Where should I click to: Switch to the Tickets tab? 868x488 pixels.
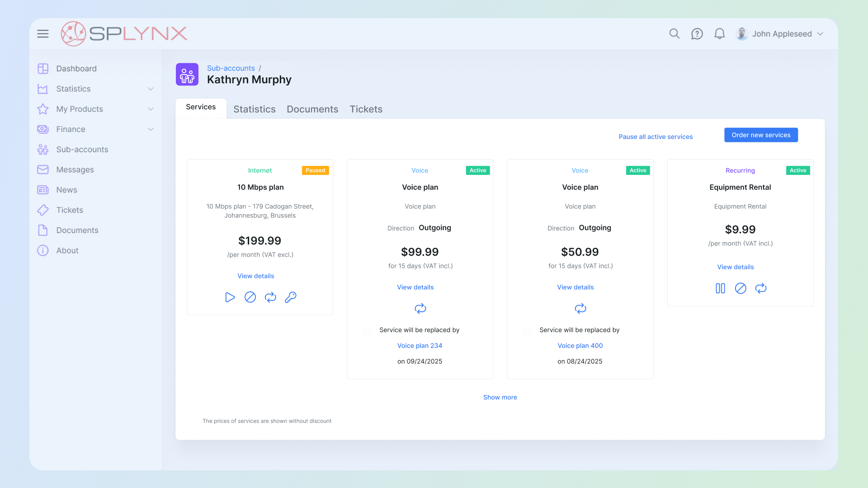click(366, 109)
